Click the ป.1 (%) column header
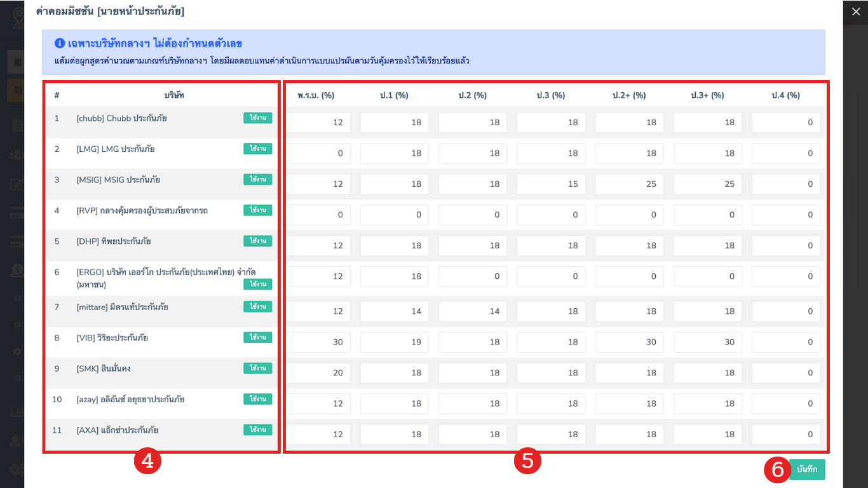This screenshot has height=488, width=868. point(394,95)
